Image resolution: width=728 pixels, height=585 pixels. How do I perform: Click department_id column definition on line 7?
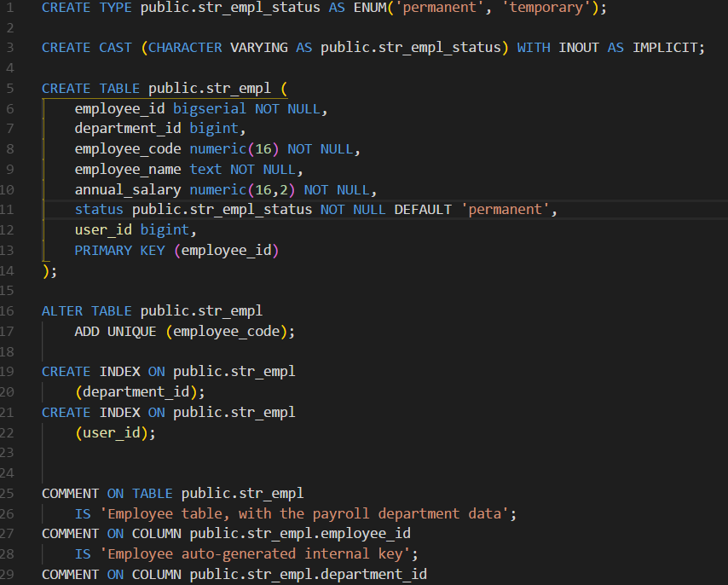(x=160, y=128)
